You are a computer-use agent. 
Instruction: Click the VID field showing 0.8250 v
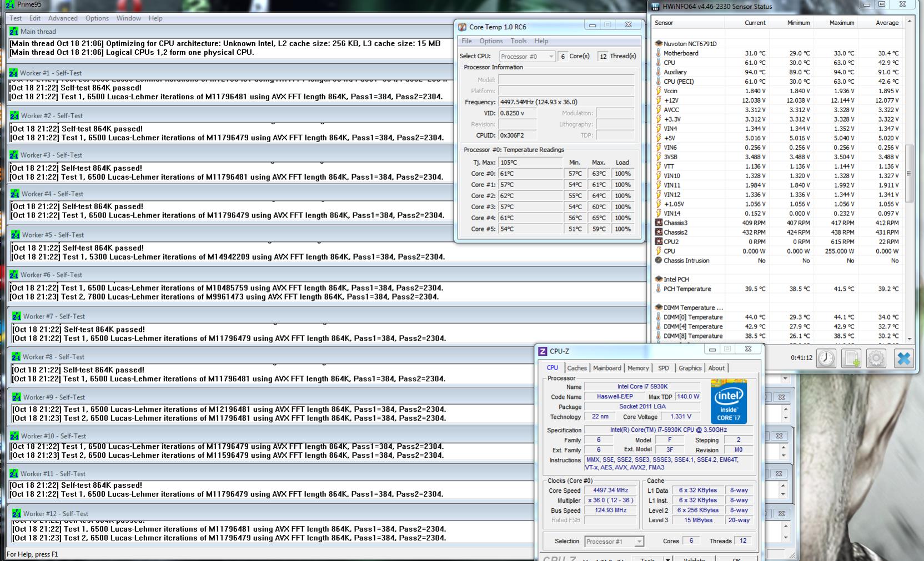(x=518, y=113)
